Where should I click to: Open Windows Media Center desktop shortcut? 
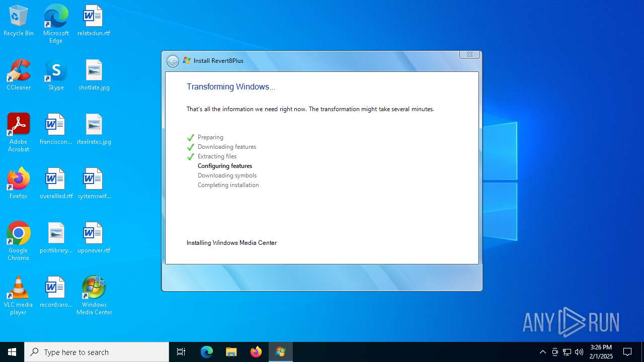click(x=94, y=296)
